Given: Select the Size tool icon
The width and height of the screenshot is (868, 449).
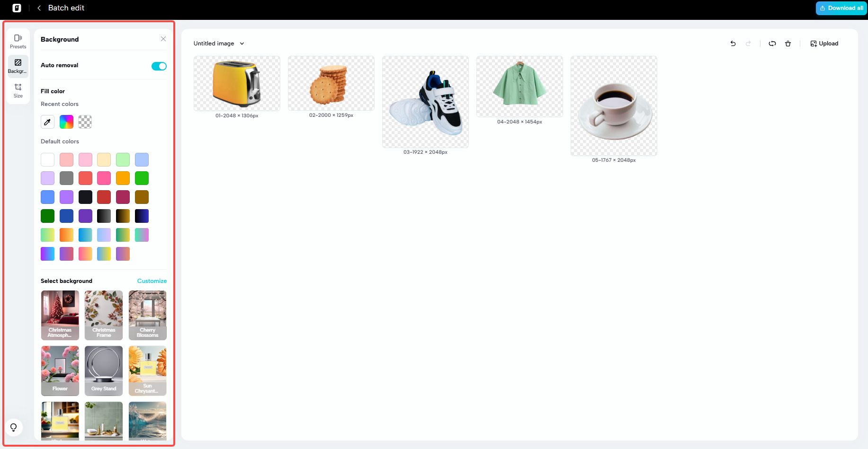Looking at the screenshot, I should (18, 90).
